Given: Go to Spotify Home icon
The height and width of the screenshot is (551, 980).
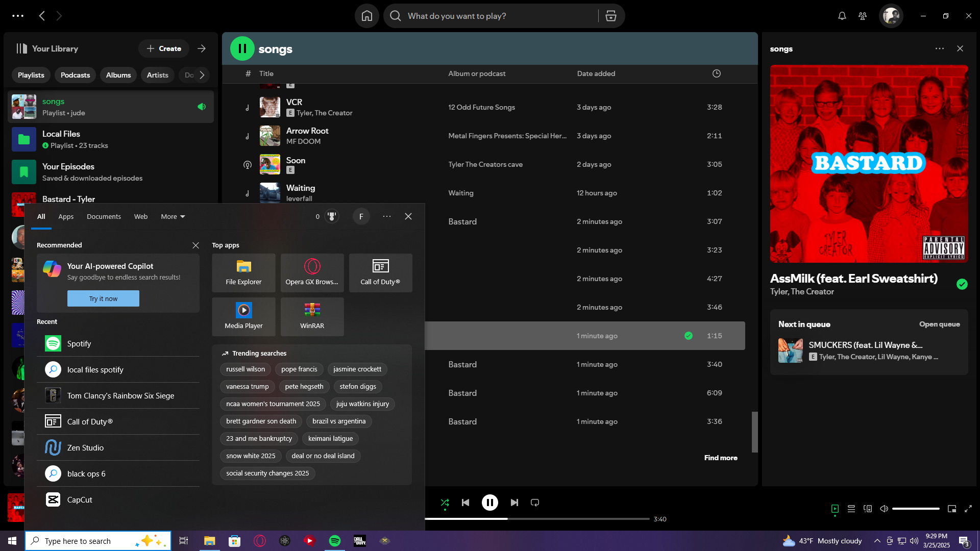Looking at the screenshot, I should (367, 16).
